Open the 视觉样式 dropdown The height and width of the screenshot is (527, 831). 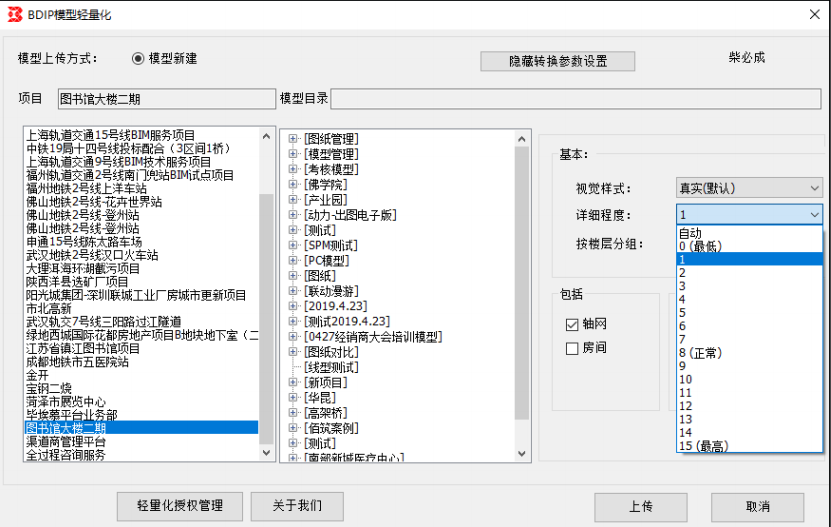click(749, 188)
